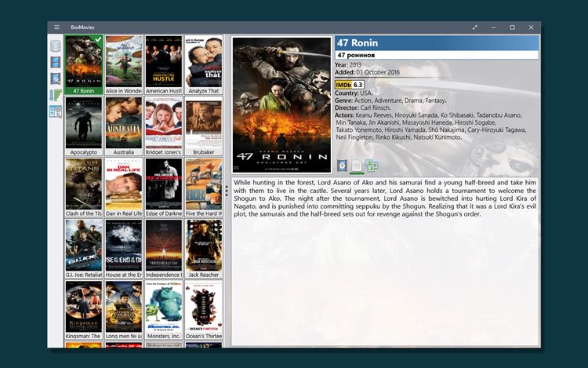Click the splitter grip dots between panels
Viewport: 588px width, 368px height.
[x=227, y=191]
